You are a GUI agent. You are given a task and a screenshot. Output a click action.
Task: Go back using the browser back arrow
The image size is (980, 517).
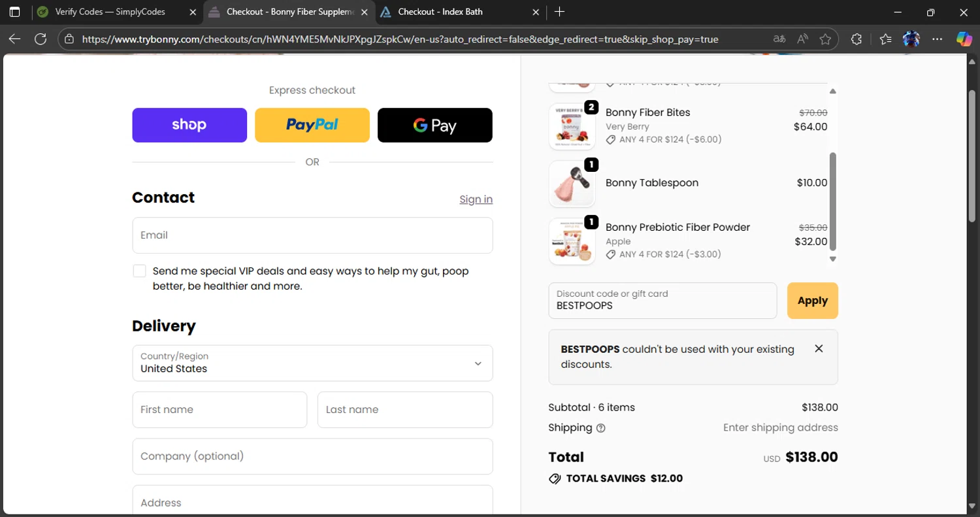click(14, 39)
